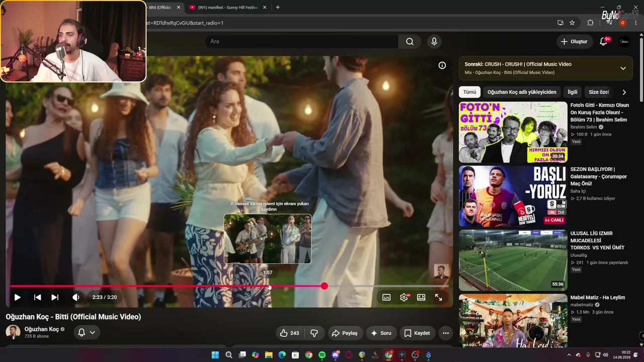Switch to the manifest - Sunny Hill Festival tab
Image resolution: width=644 pixels, height=362 pixels.
(229, 8)
